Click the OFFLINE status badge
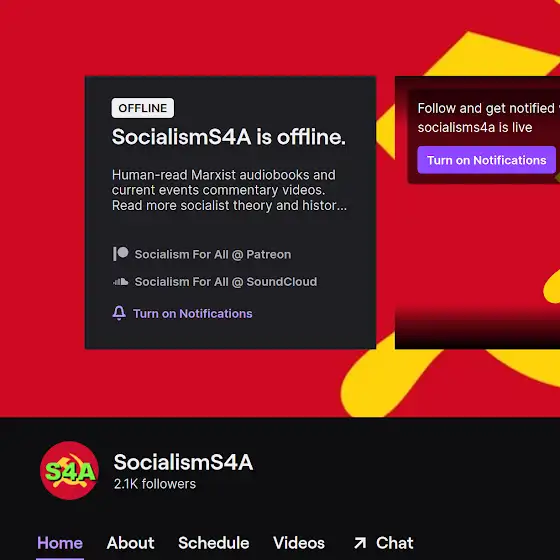 coord(143,108)
